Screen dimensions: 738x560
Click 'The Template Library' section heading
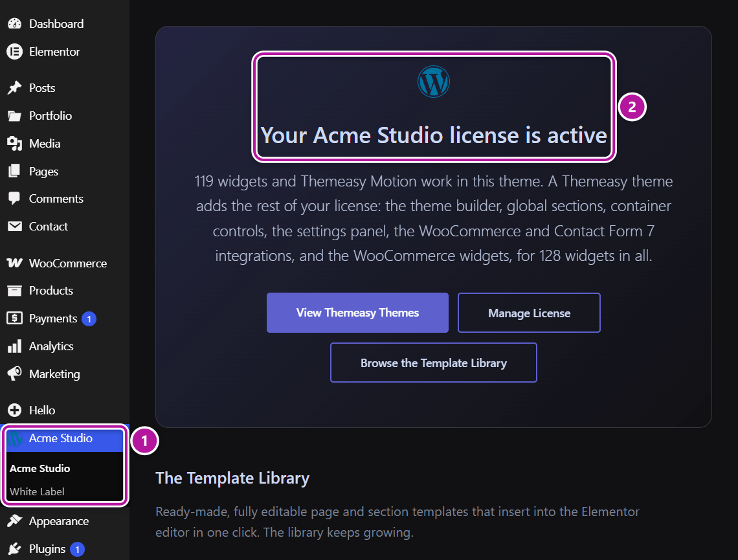(232, 478)
